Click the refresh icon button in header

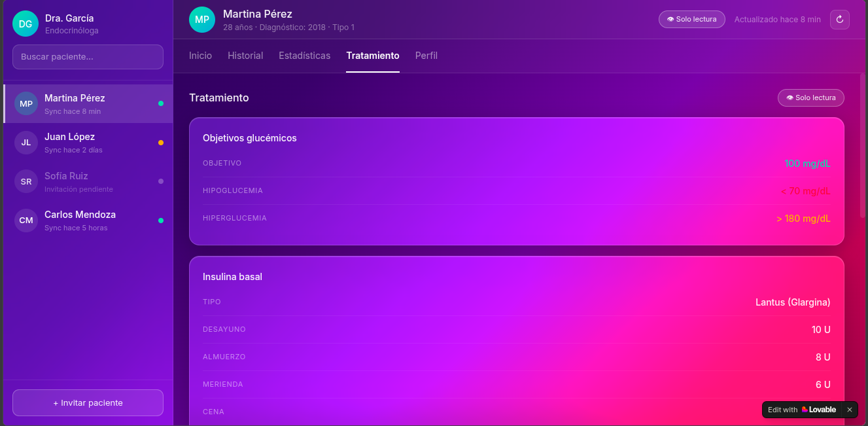click(840, 20)
